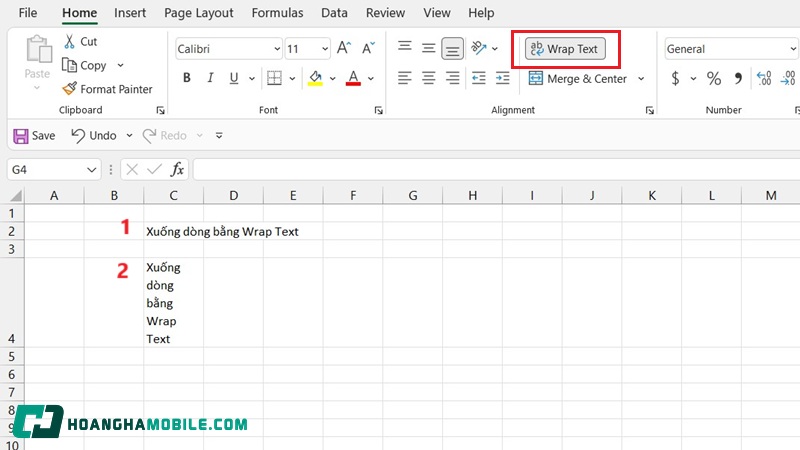Switch to Insert tab
The height and width of the screenshot is (450, 800).
130,13
